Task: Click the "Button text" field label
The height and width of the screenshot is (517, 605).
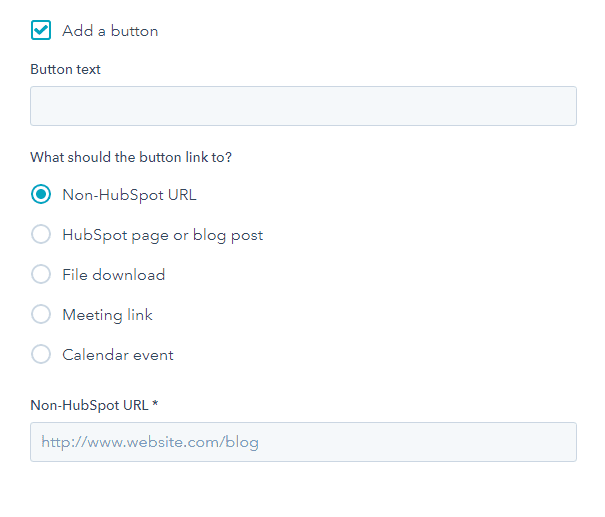Action: coord(65,70)
